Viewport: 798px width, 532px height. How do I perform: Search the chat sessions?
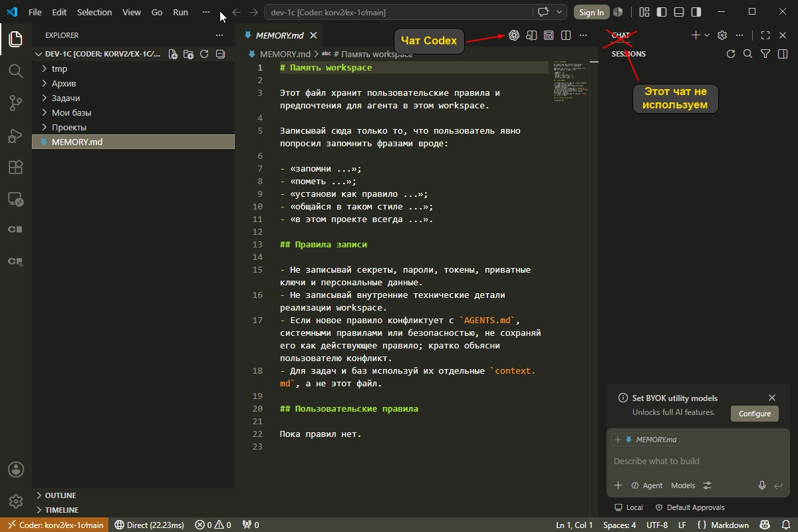pos(748,54)
